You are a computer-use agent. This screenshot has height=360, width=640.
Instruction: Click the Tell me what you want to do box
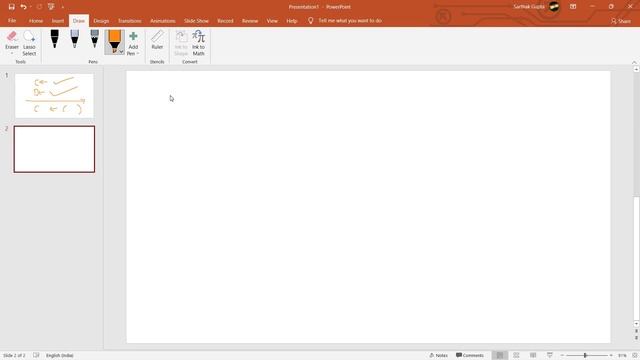coord(345,20)
